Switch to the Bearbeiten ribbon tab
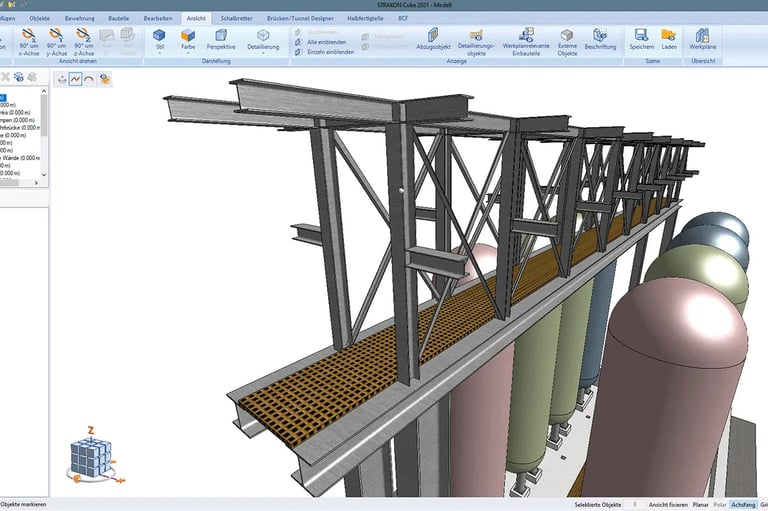The height and width of the screenshot is (511, 768). tap(158, 18)
